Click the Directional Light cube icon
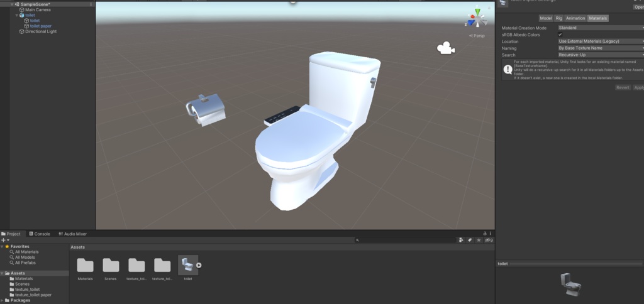This screenshot has height=304, width=644. 22,31
